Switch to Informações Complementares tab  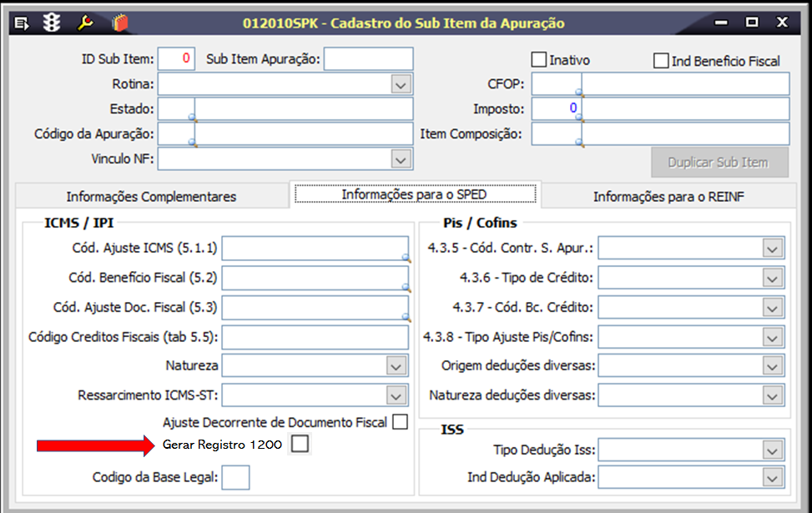(x=151, y=197)
